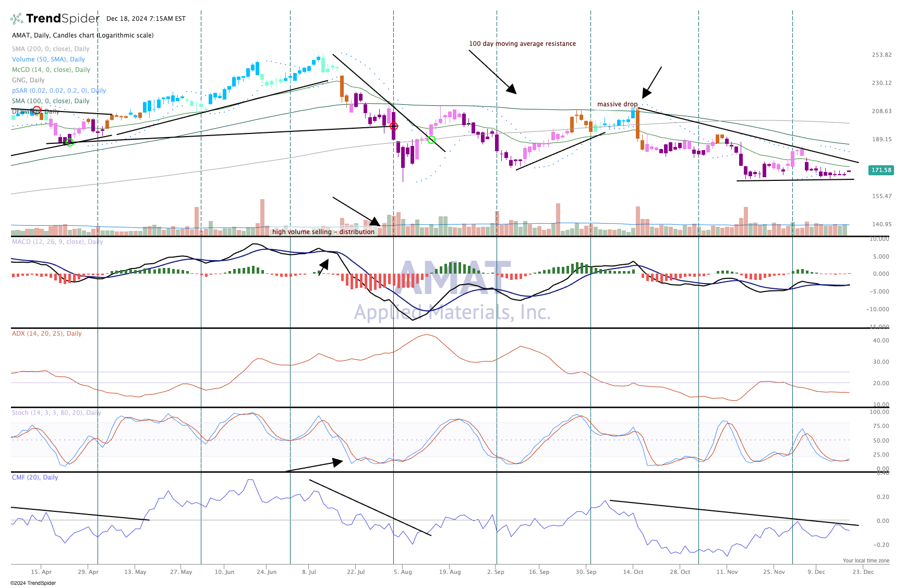Toggle Volume (50, SMA) indicator visibility
905x588 pixels.
pos(48,59)
